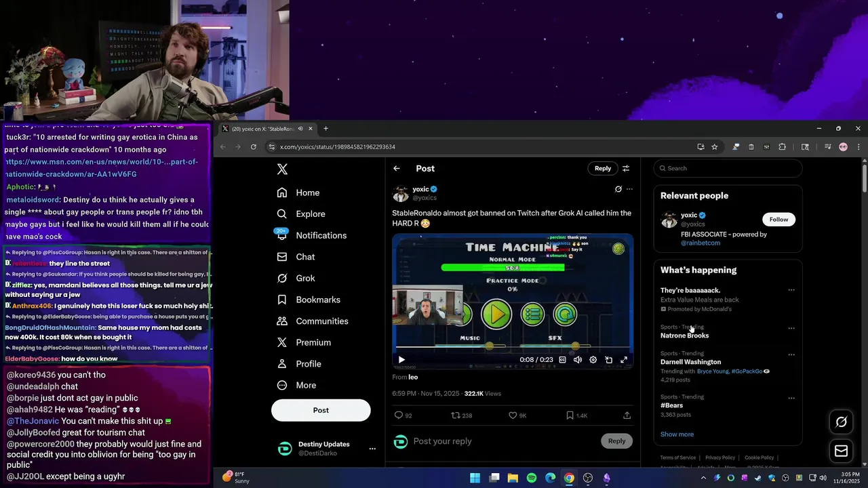The image size is (868, 488).
Task: Open Spotify from the taskbar
Action: point(532,478)
